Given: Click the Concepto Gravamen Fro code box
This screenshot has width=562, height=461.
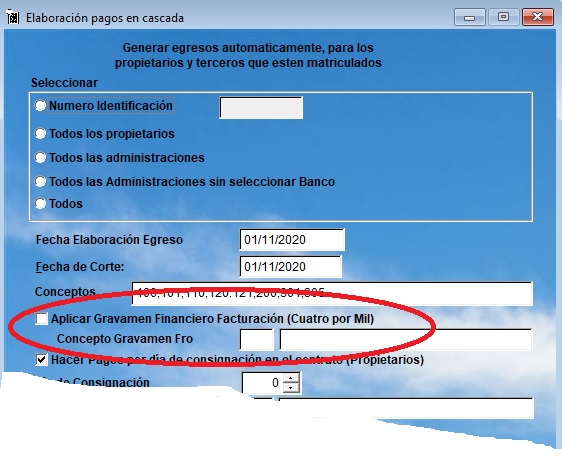Looking at the screenshot, I should click(256, 339).
